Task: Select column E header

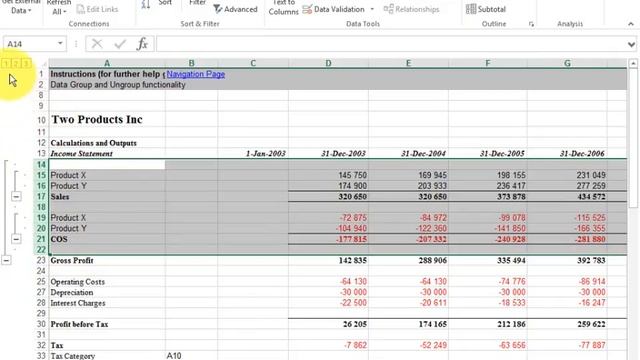Action: pos(408,63)
